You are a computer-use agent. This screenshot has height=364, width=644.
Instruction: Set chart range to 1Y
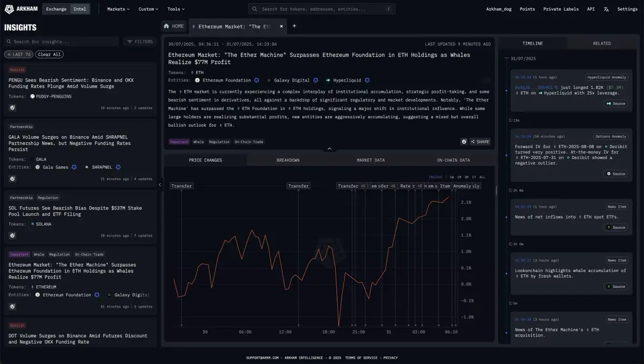(x=474, y=177)
